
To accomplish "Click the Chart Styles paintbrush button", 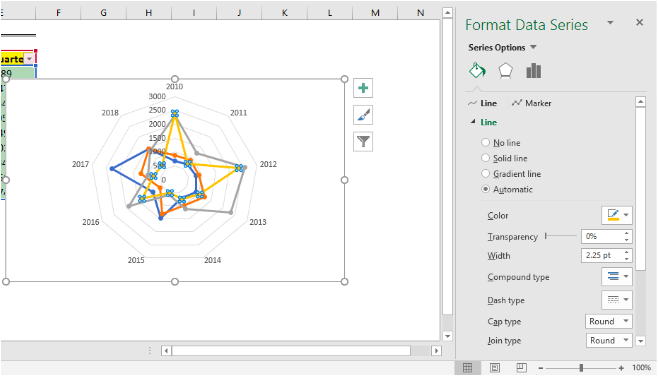I will click(x=363, y=115).
